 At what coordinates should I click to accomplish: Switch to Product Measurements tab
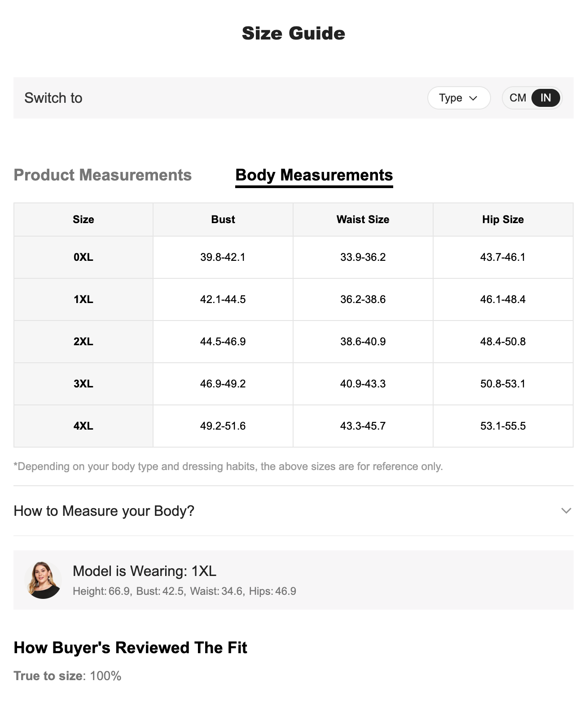coord(103,175)
